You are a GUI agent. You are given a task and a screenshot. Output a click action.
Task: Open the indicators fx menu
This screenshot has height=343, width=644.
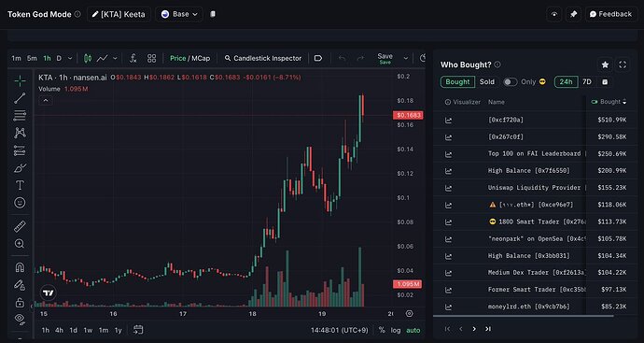click(x=133, y=58)
